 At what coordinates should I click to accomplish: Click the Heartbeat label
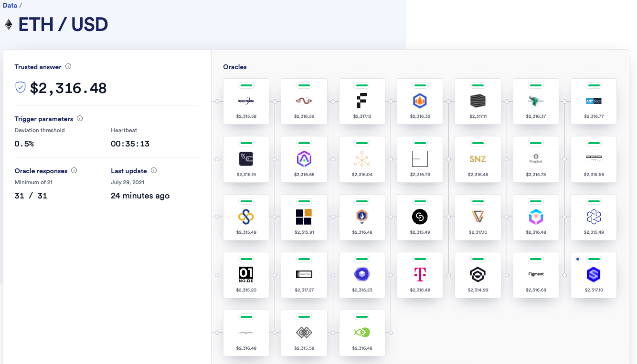point(124,130)
